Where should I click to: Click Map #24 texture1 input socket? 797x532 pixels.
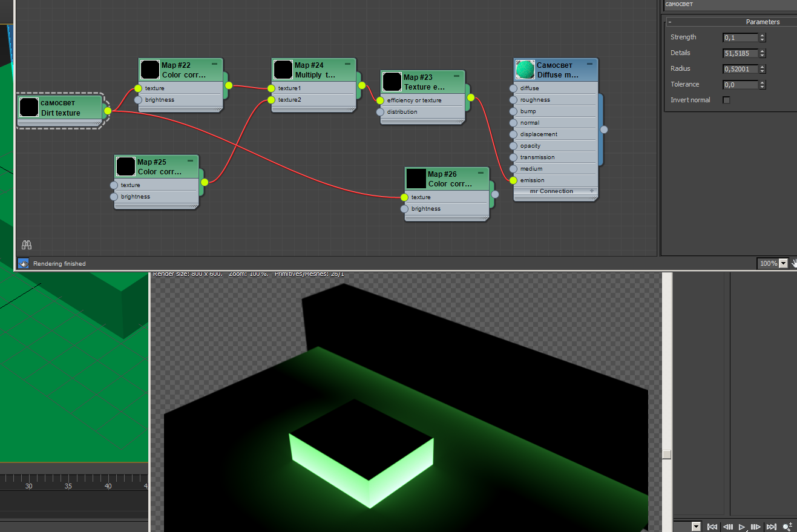click(271, 88)
